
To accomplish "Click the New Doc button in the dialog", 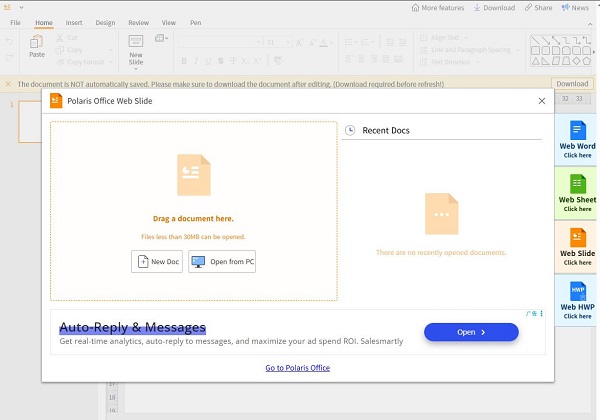I will [x=157, y=262].
